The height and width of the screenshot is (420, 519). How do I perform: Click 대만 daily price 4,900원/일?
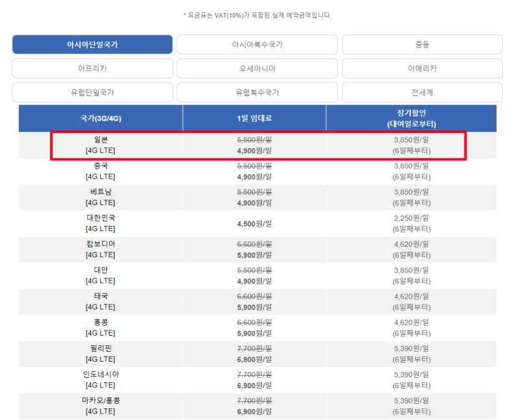tap(254, 281)
